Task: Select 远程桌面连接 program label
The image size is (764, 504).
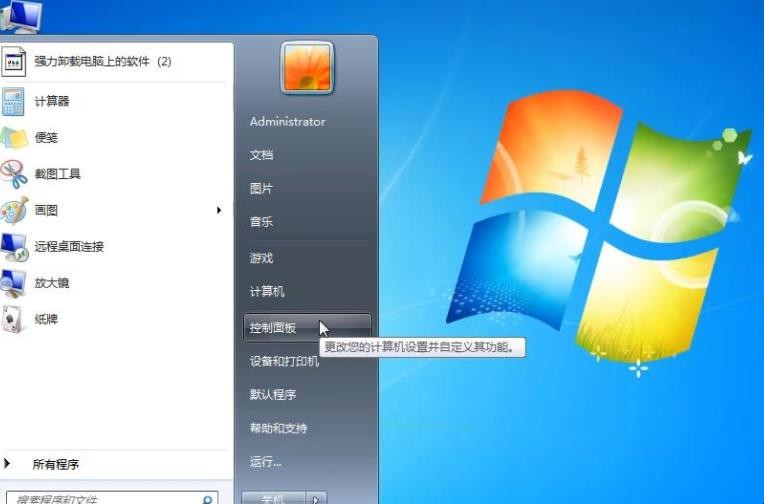Action: coord(69,247)
